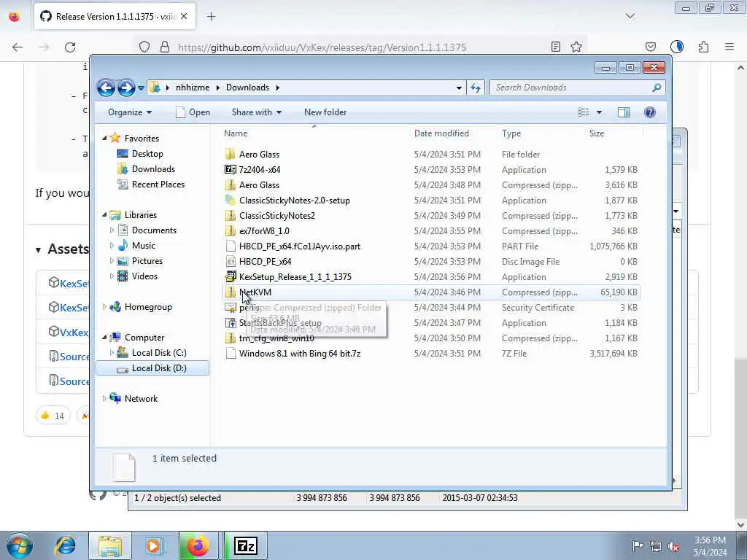747x560 pixels.
Task: Select Windows 8.1 with Bing 64 bit.7z icon
Action: click(231, 354)
